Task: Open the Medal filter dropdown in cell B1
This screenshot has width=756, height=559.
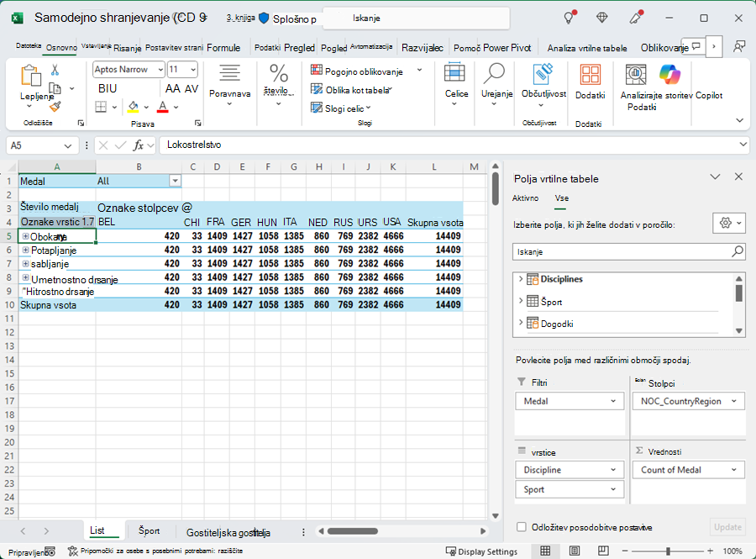Action: tap(175, 181)
